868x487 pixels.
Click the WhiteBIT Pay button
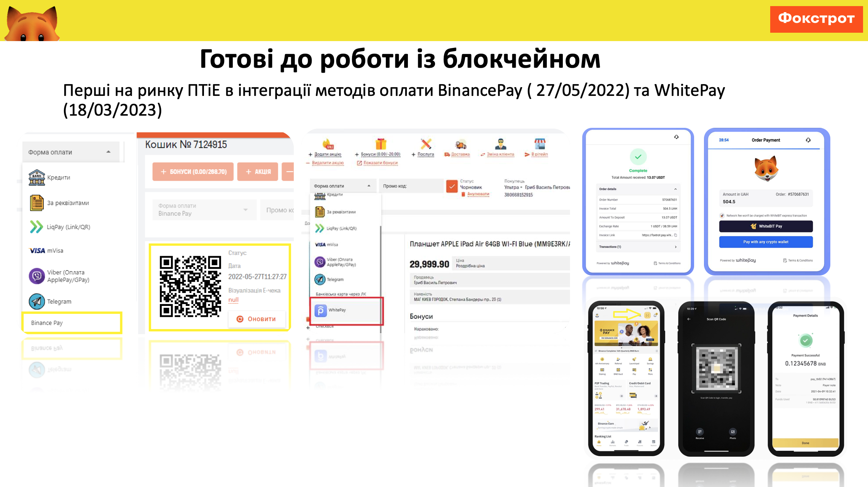(x=766, y=226)
